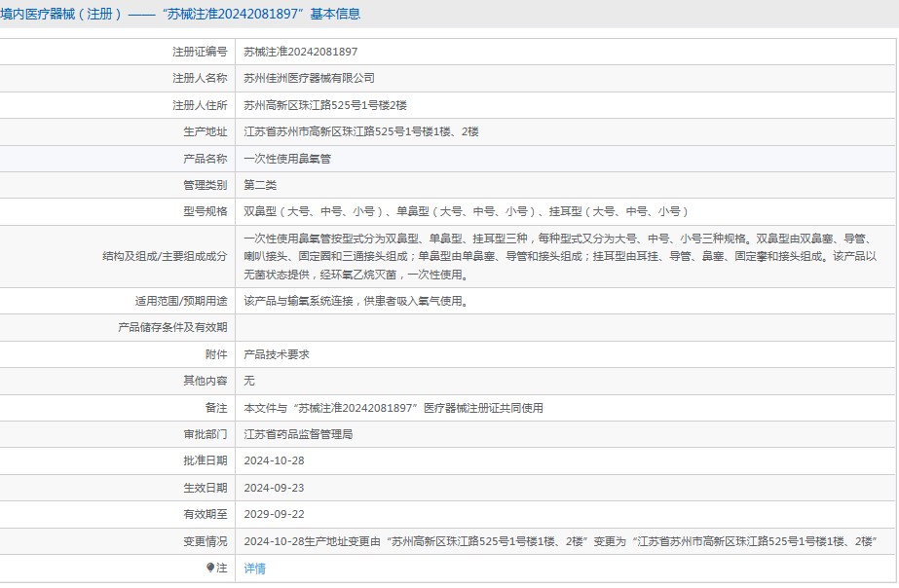Click the management category value 第二类
Image resolution: width=899 pixels, height=588 pixels.
point(260,184)
